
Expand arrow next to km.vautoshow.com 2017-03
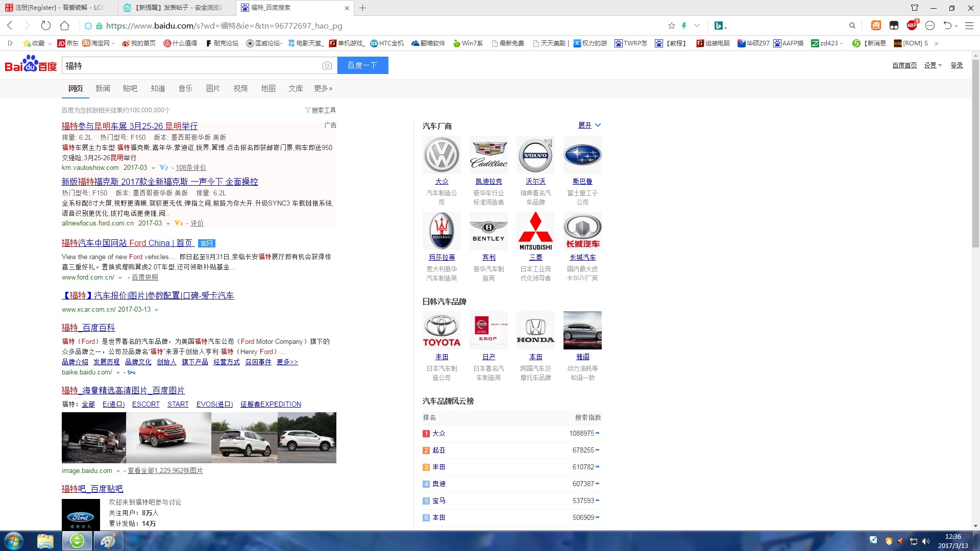click(153, 168)
